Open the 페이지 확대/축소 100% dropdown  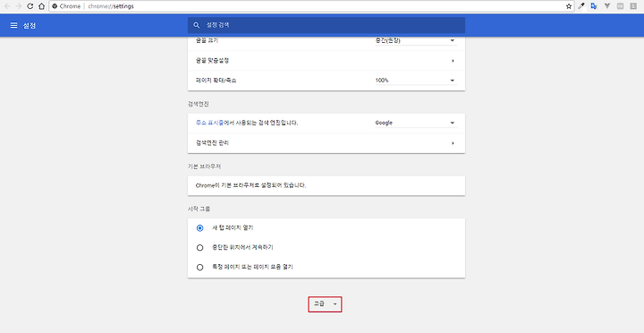pos(415,81)
